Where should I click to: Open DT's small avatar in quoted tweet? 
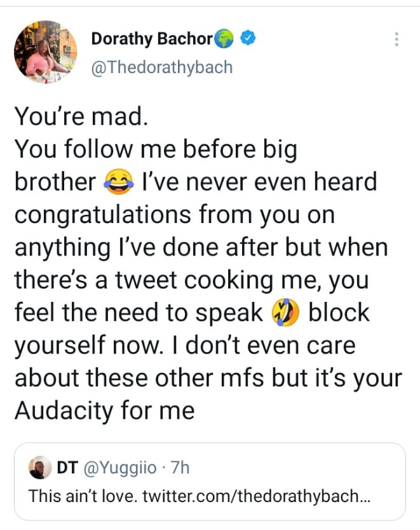click(41, 468)
